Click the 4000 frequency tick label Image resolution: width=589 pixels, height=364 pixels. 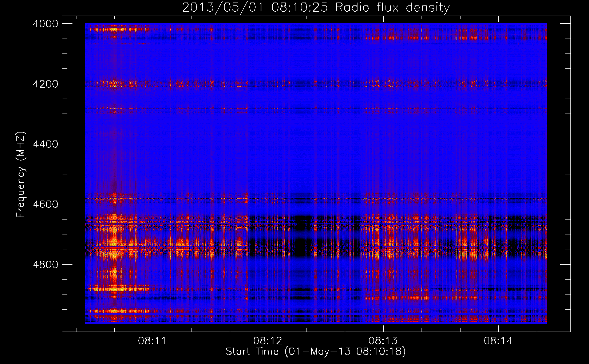click(x=45, y=24)
